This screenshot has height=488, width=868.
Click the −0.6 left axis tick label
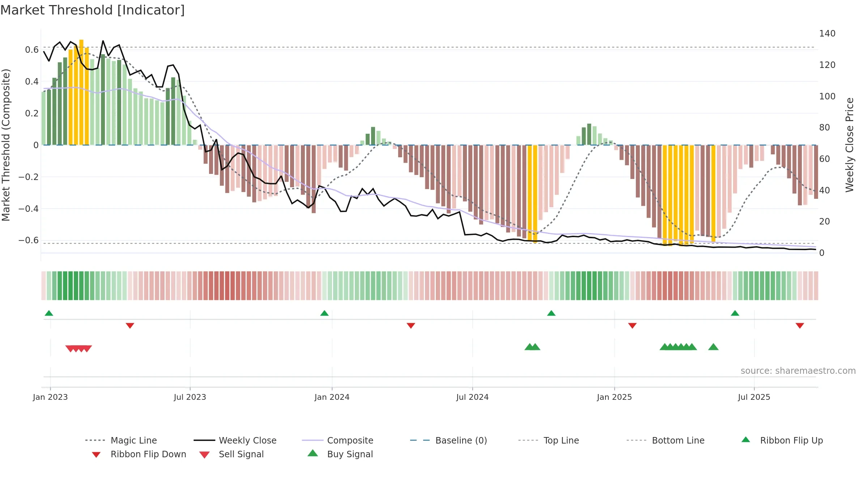29,240
